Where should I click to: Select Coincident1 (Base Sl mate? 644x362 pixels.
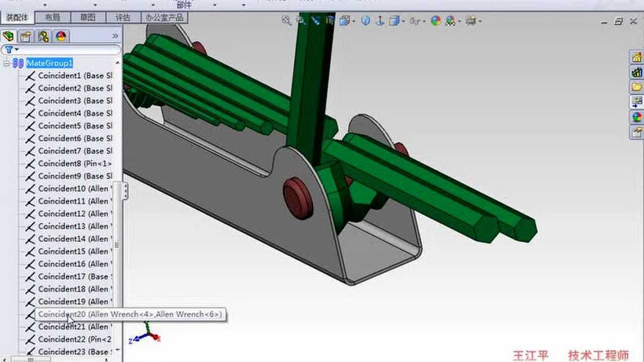pyautogui.click(x=75, y=75)
